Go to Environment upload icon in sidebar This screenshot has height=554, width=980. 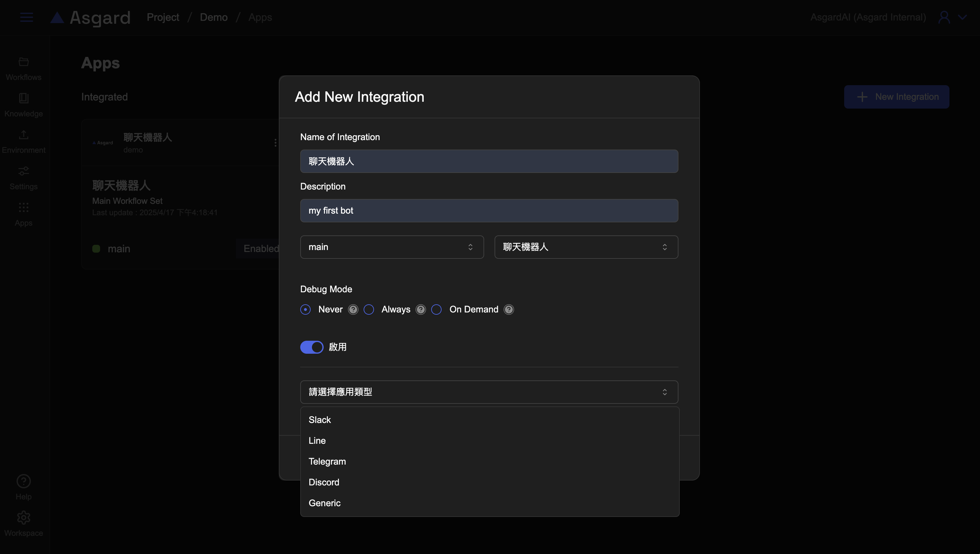pos(24,134)
